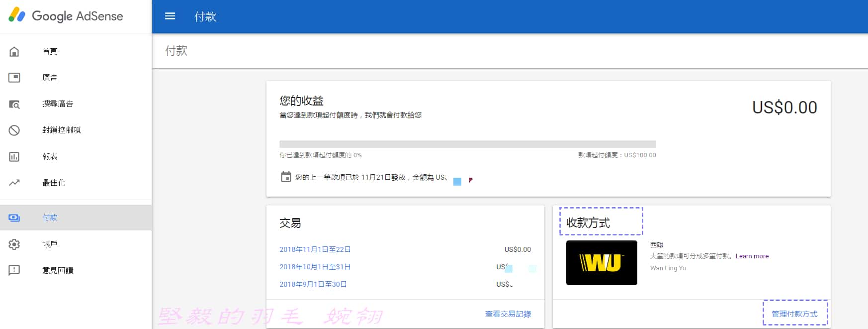Open transaction 2018年9月1日至30日
The image size is (868, 329).
(x=313, y=284)
